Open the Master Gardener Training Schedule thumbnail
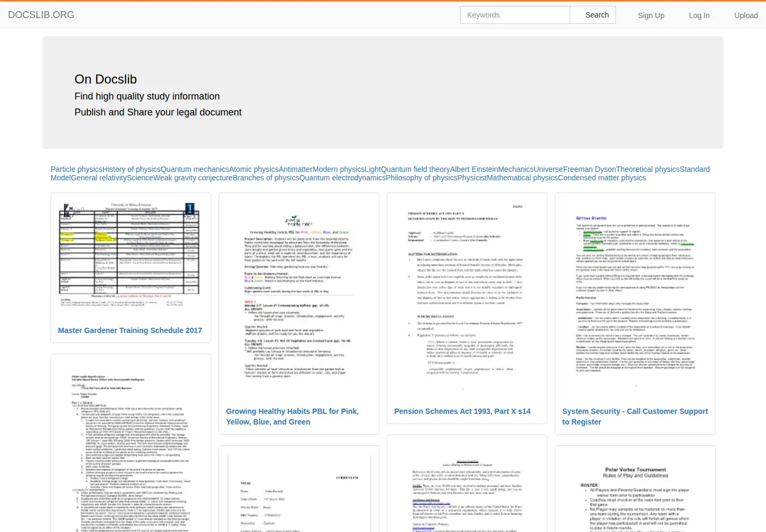The height and width of the screenshot is (532, 766). (130, 255)
